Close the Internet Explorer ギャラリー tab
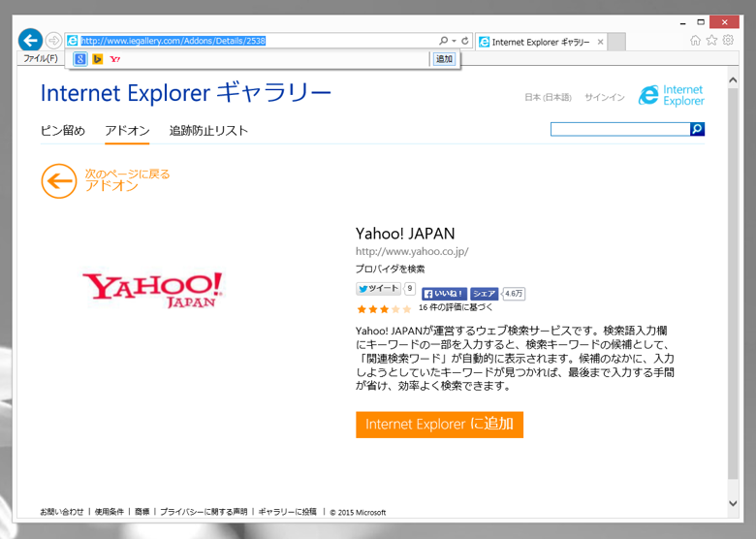Image resolution: width=756 pixels, height=539 pixels. (600, 42)
